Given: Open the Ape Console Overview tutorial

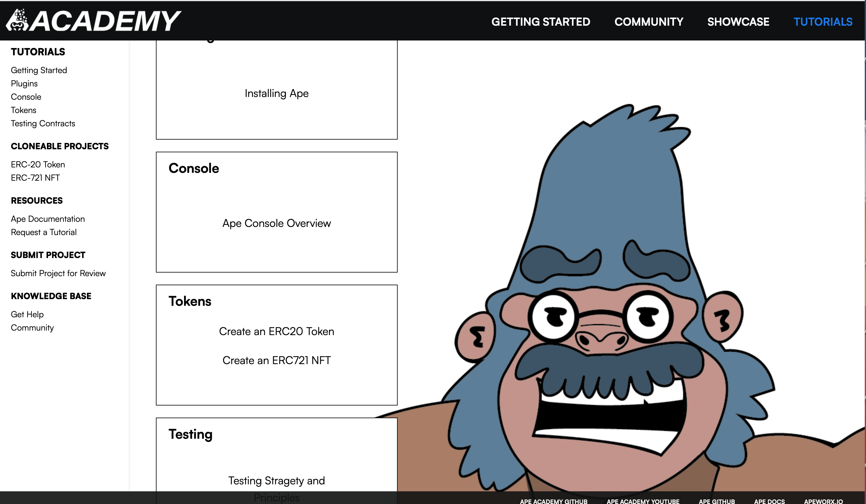Looking at the screenshot, I should (276, 223).
